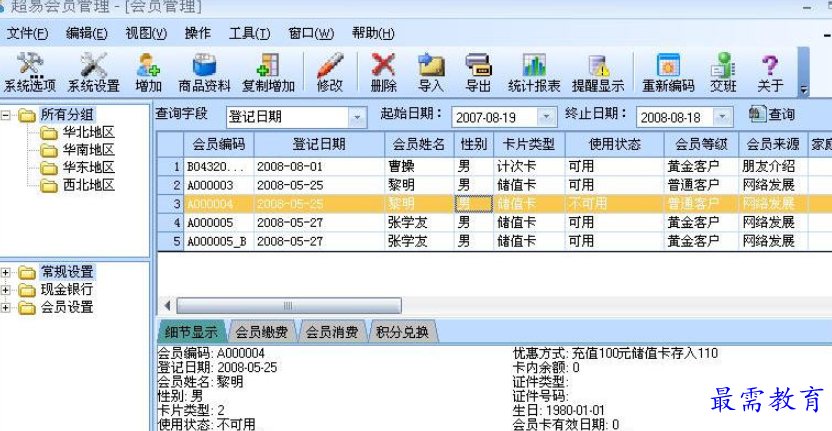Switch to the 积分兑换 tab
Screen dimensions: 832x431
402,332
